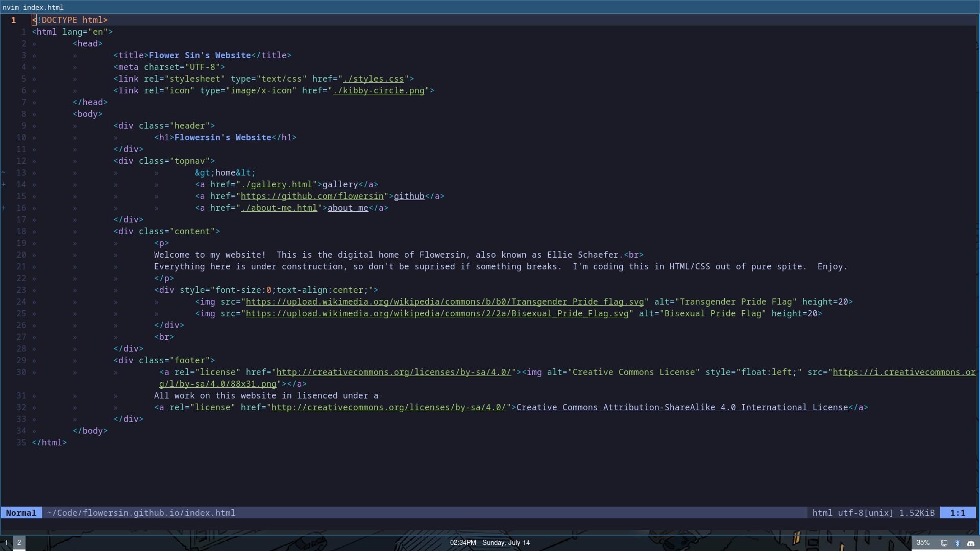
Task: Click the alt="Creative Commons License" attribute
Action: tap(623, 372)
